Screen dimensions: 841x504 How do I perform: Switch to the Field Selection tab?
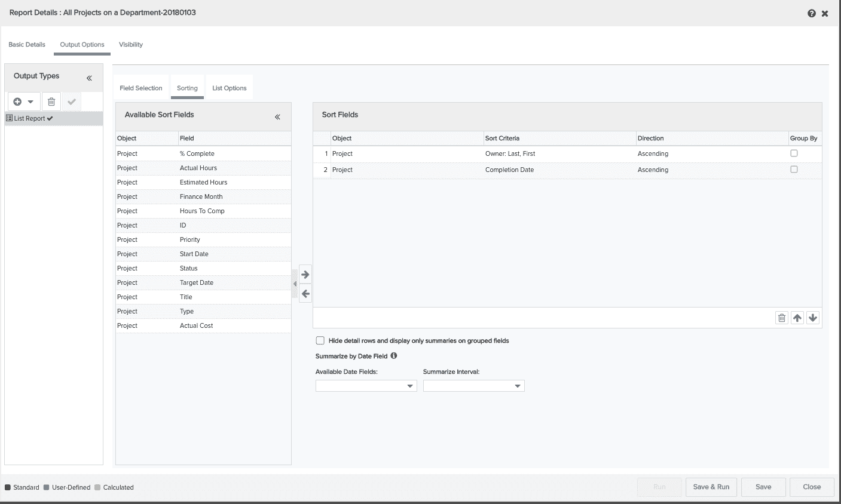141,88
